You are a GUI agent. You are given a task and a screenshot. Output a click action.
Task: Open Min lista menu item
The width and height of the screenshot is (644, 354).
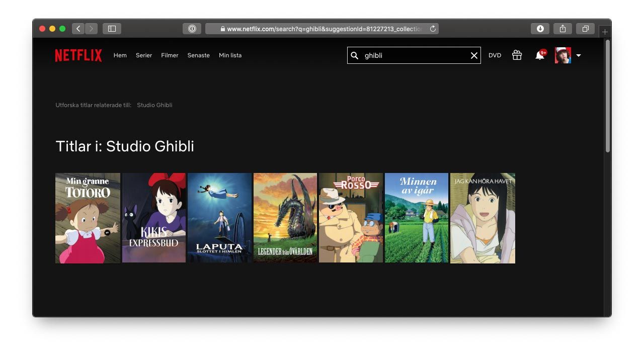click(230, 55)
